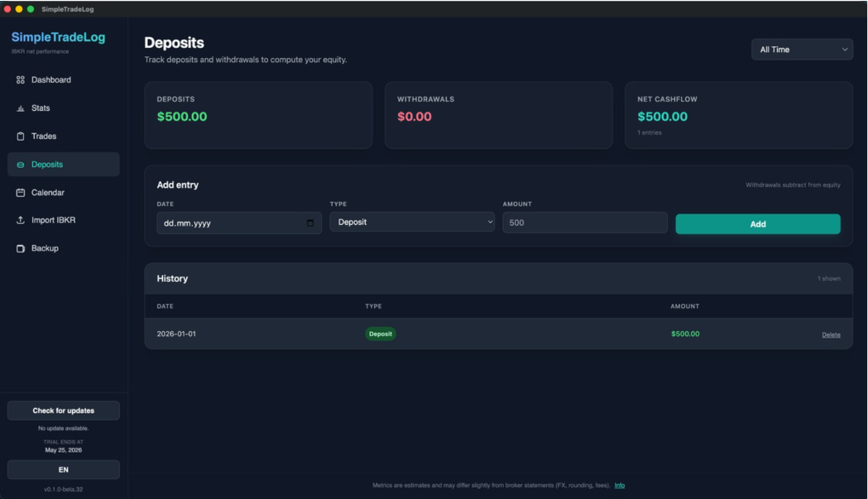Click the Deposits $500.00 summary card
868x499 pixels.
click(258, 115)
